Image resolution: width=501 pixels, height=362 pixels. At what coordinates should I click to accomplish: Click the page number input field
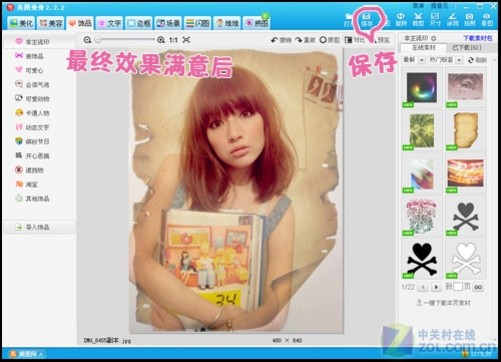click(458, 287)
